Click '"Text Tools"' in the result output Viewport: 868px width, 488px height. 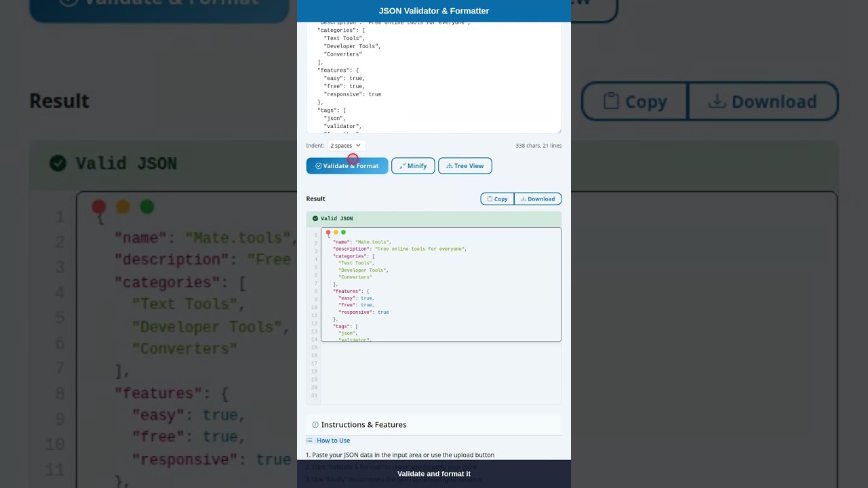[x=355, y=263]
